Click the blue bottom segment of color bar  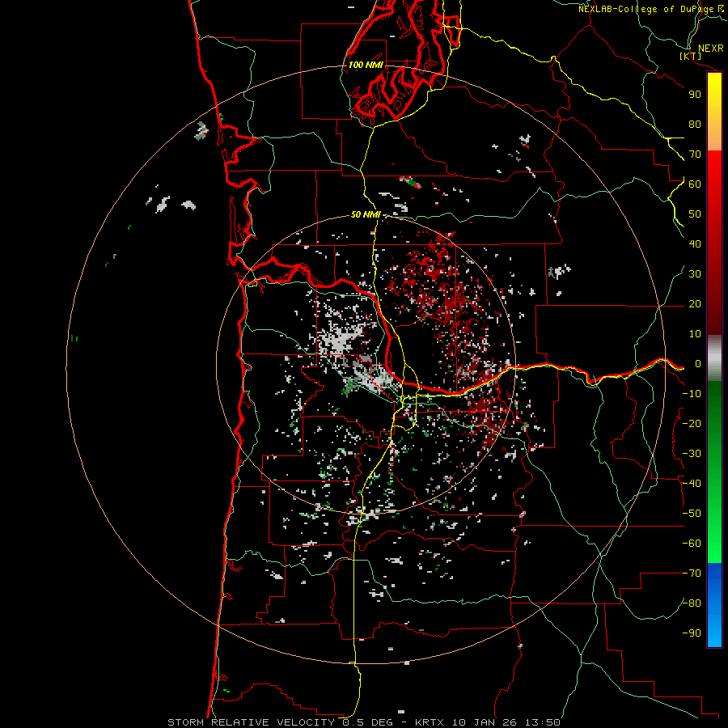(x=714, y=605)
